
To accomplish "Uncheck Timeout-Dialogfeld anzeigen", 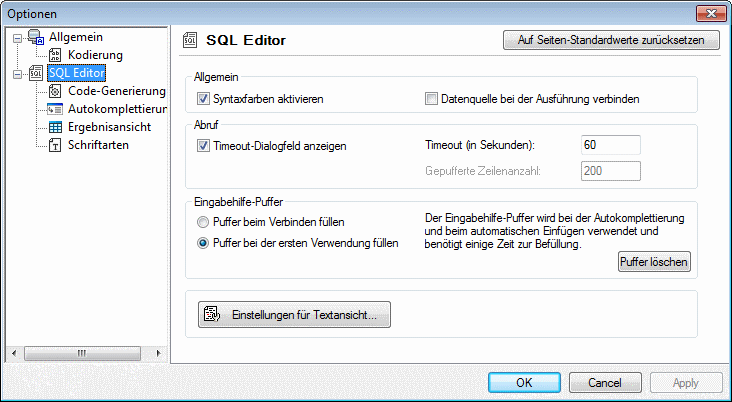I will [x=204, y=146].
